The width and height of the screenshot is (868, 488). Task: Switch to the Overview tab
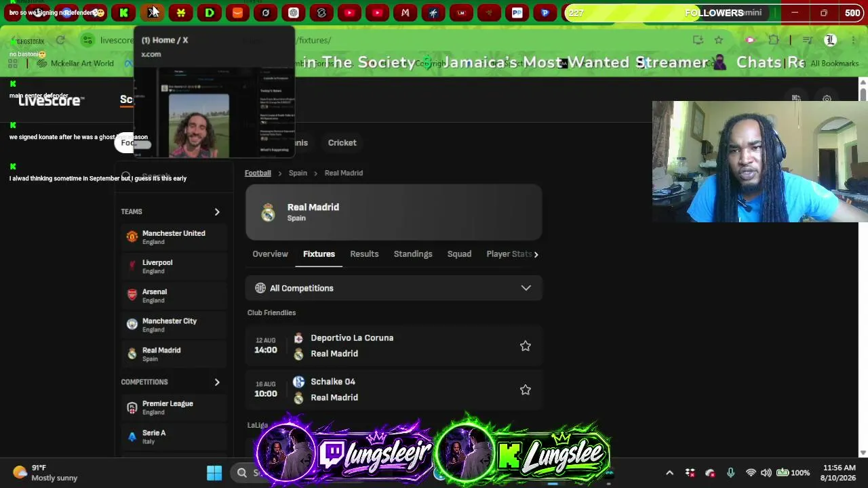click(x=270, y=254)
